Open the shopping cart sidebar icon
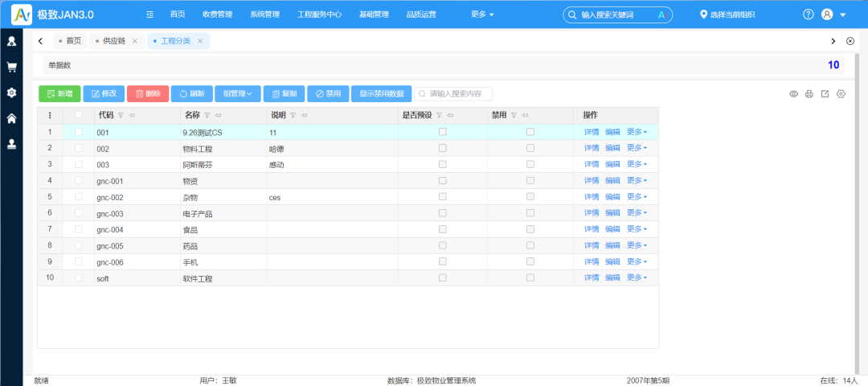This screenshot has height=386, width=868. click(x=11, y=67)
